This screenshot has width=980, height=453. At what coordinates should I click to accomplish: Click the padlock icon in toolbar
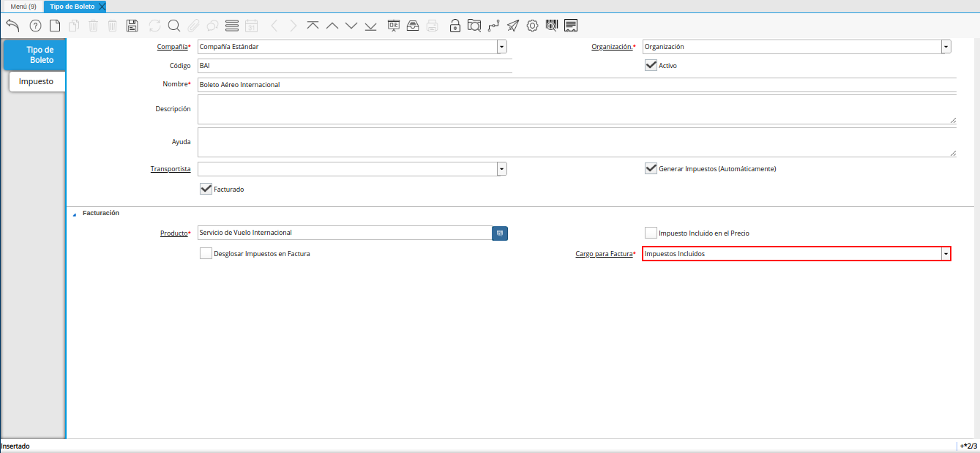click(455, 26)
